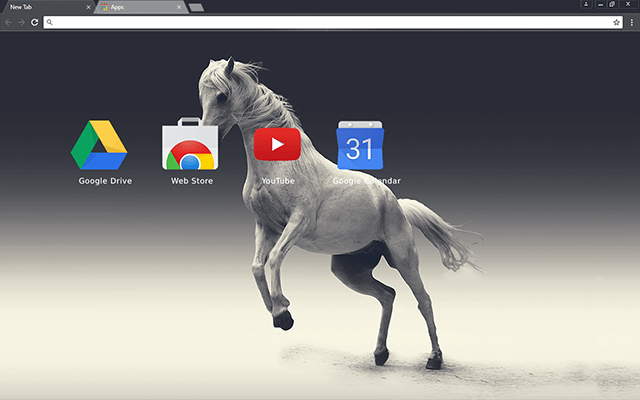640x400 pixels.
Task: Launch the YouTube app icon
Action: [277, 144]
